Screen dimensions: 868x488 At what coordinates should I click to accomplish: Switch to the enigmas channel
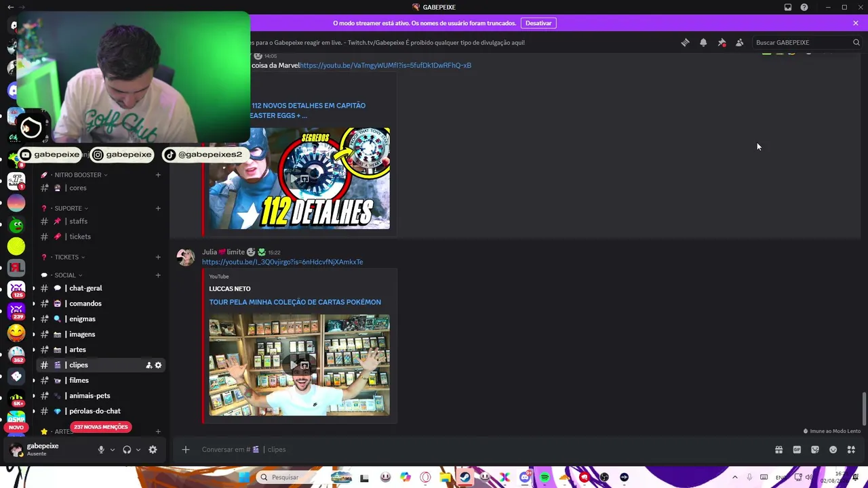(x=100, y=319)
